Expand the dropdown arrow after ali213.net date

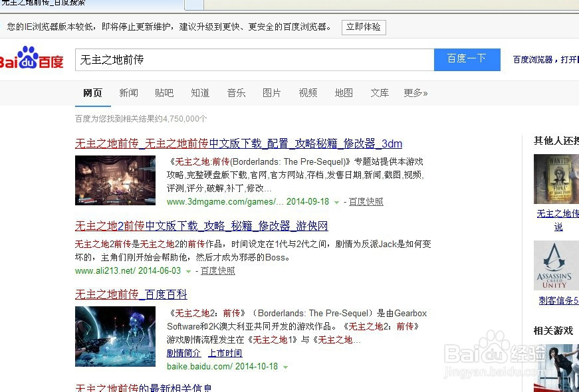(188, 271)
